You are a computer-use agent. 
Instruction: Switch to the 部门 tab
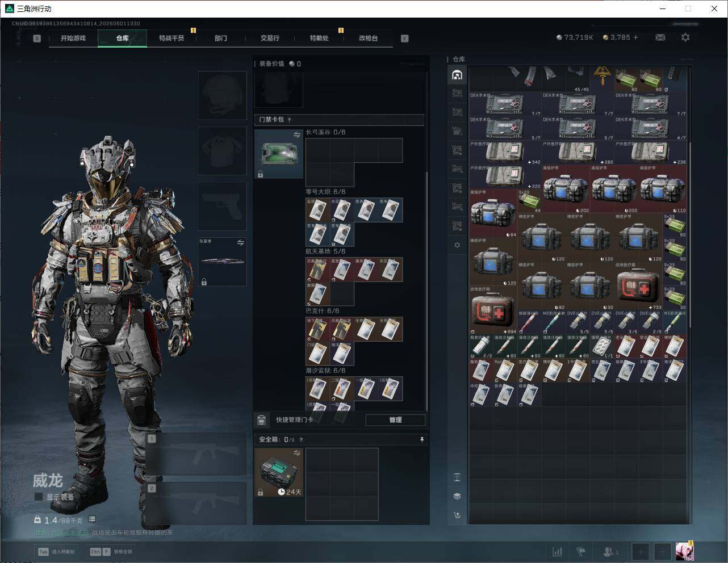[220, 38]
